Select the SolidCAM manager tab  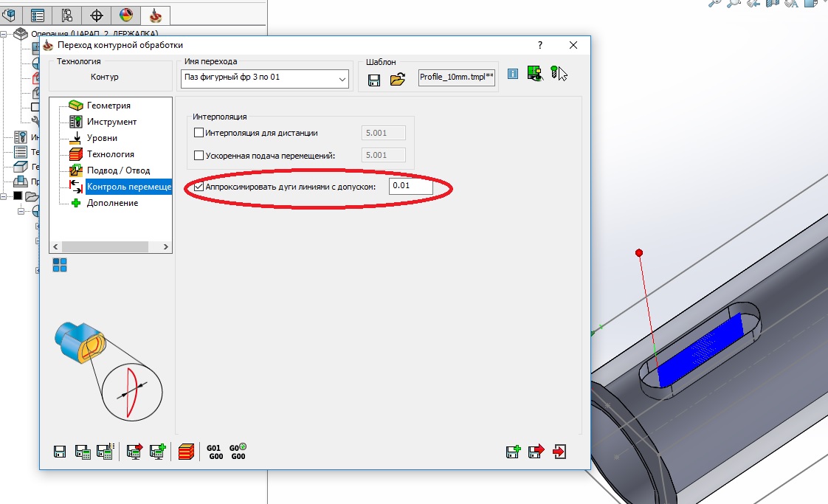point(155,15)
